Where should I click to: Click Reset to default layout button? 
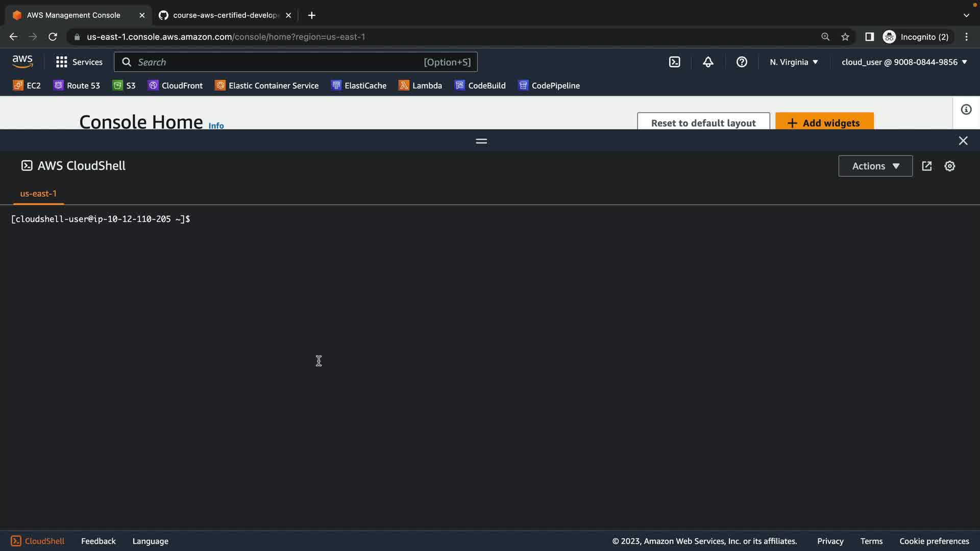703,122
